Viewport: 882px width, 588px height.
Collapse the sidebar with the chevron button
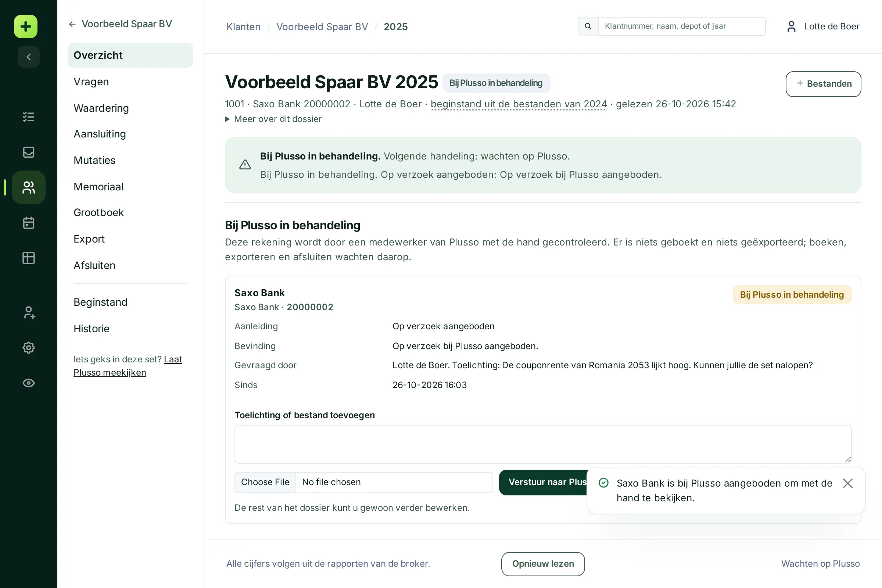[x=29, y=57]
